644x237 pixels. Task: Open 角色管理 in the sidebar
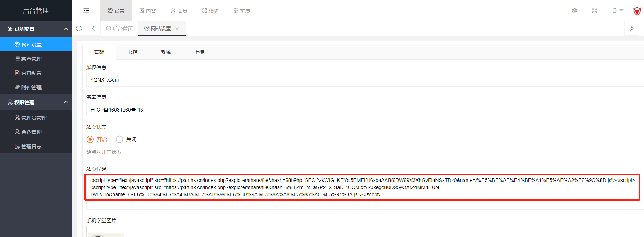[x=36, y=132]
